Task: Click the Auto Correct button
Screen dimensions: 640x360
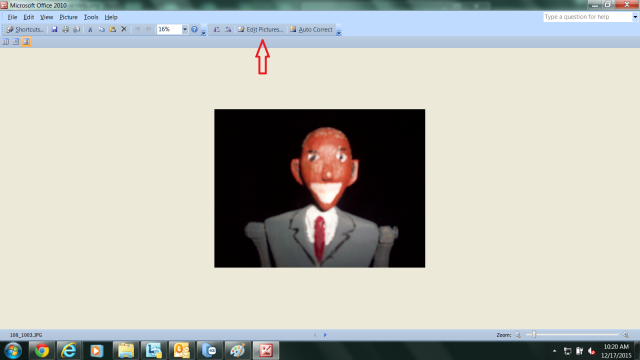Action: coord(311,29)
